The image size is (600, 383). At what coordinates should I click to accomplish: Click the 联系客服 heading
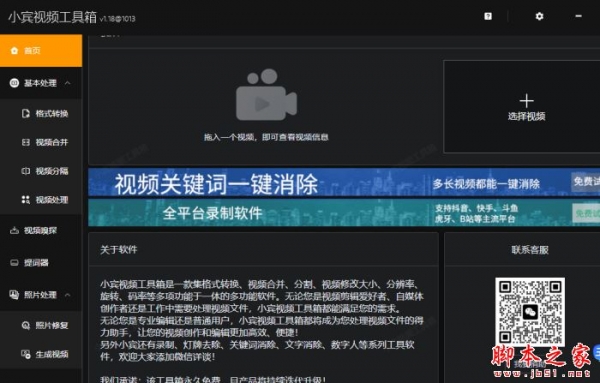coord(530,250)
